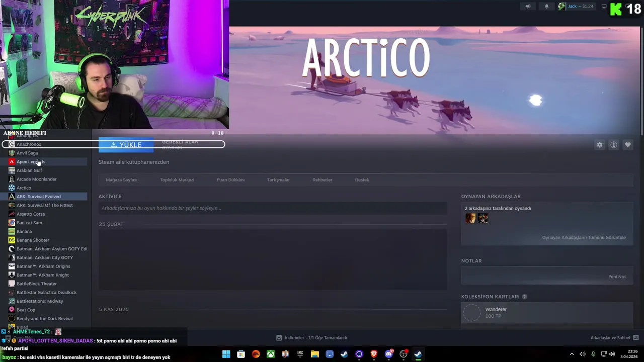The image size is (644, 362).
Task: Select Batman: Arkham Origins in library
Action: [x=43, y=266]
